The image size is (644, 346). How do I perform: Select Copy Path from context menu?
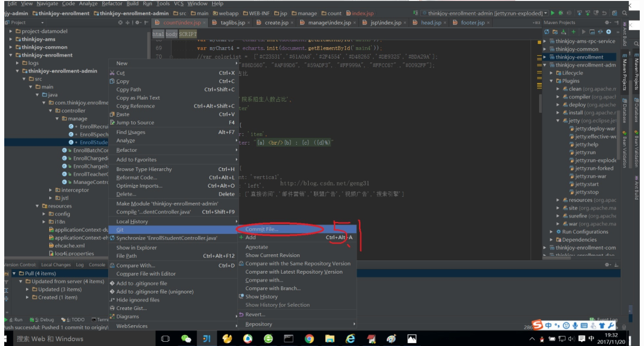[x=174, y=89]
